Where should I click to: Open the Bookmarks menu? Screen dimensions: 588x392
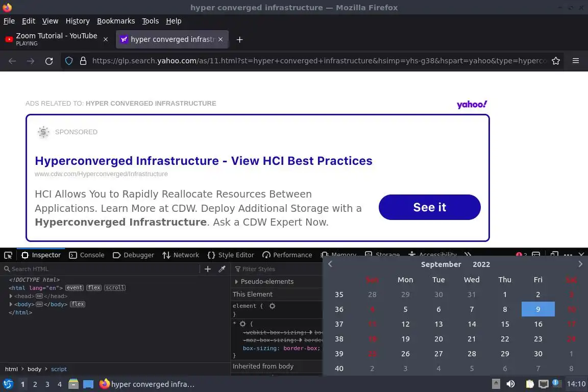(116, 21)
